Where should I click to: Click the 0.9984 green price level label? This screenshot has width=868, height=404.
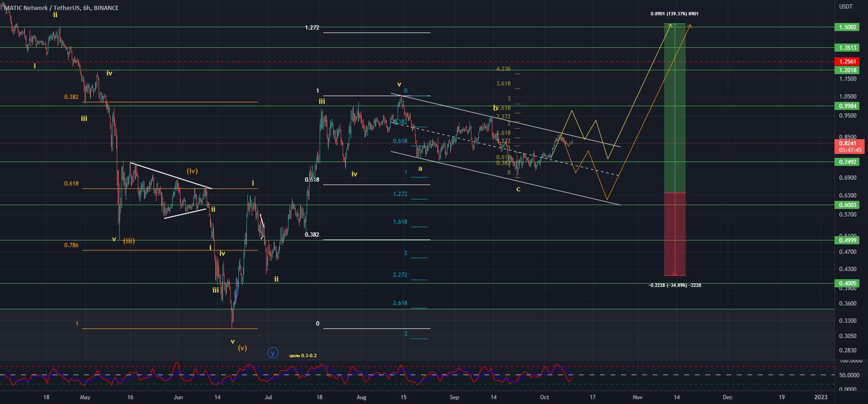pos(848,106)
